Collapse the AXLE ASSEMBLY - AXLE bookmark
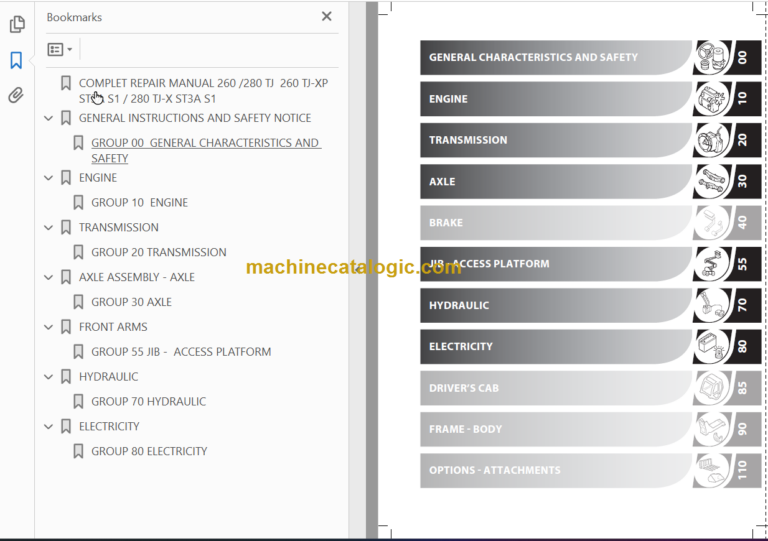The image size is (768, 541). pyautogui.click(x=48, y=278)
